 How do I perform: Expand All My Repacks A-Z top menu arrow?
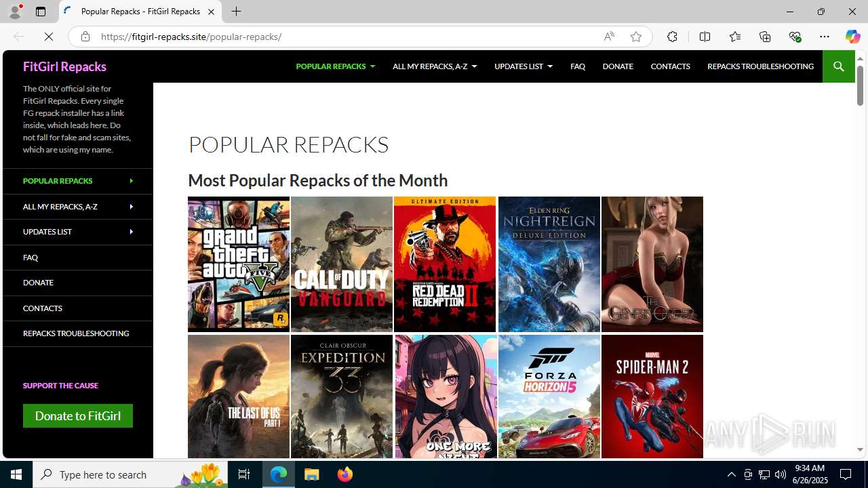click(x=474, y=66)
